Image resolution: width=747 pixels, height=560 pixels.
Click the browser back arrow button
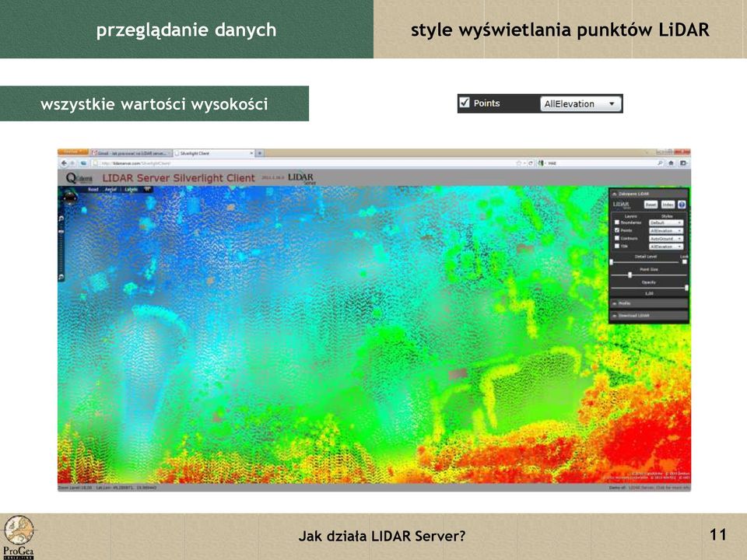point(65,163)
